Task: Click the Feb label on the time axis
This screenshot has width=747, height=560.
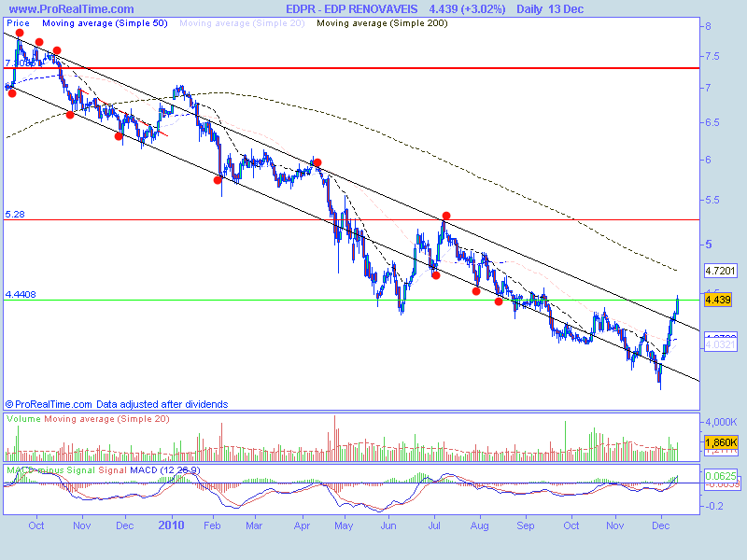Action: (x=213, y=525)
